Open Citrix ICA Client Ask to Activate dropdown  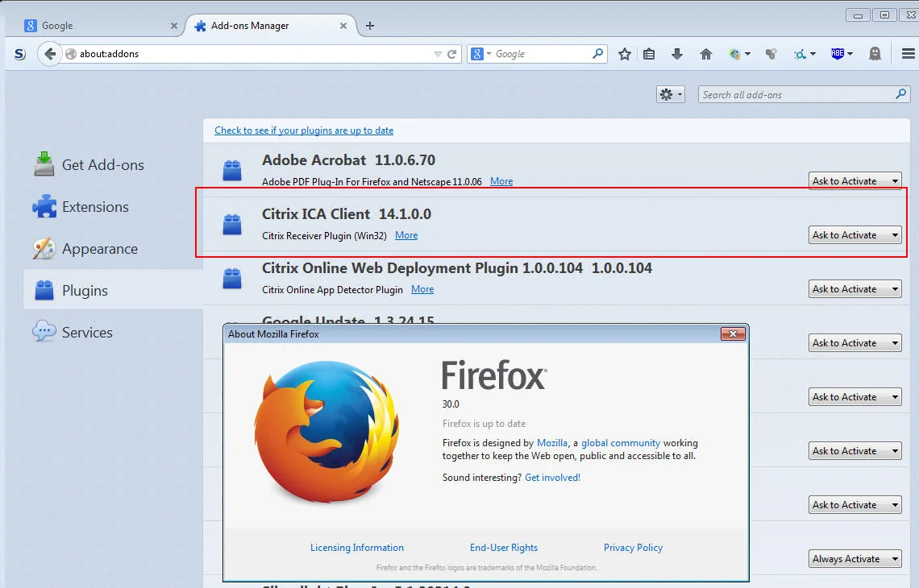pos(855,235)
